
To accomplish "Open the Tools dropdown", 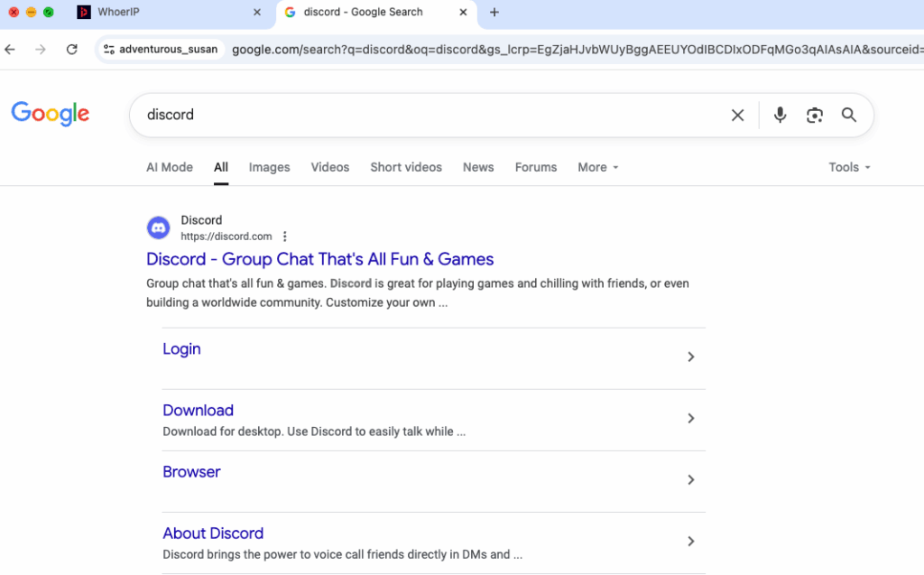I will pyautogui.click(x=849, y=168).
